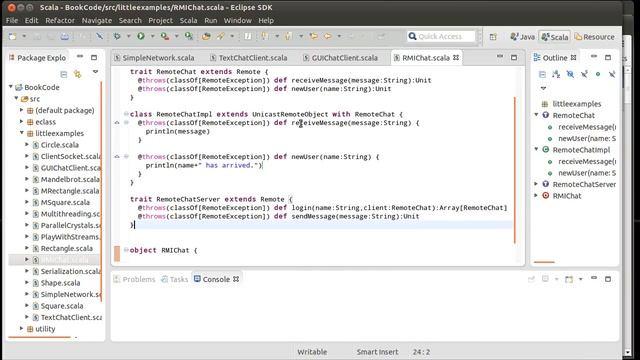Collapse the BookCode project node
The width and height of the screenshot is (640, 360).
click(x=11, y=87)
